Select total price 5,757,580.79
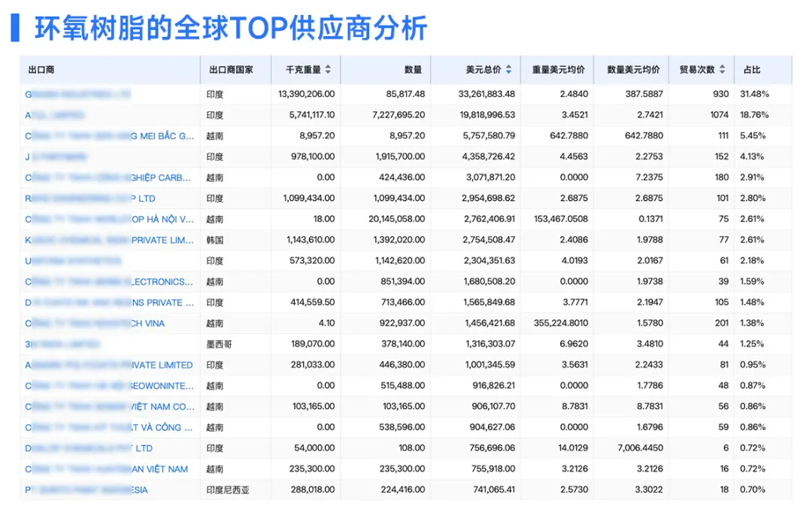The height and width of the screenshot is (513, 812). 489,135
